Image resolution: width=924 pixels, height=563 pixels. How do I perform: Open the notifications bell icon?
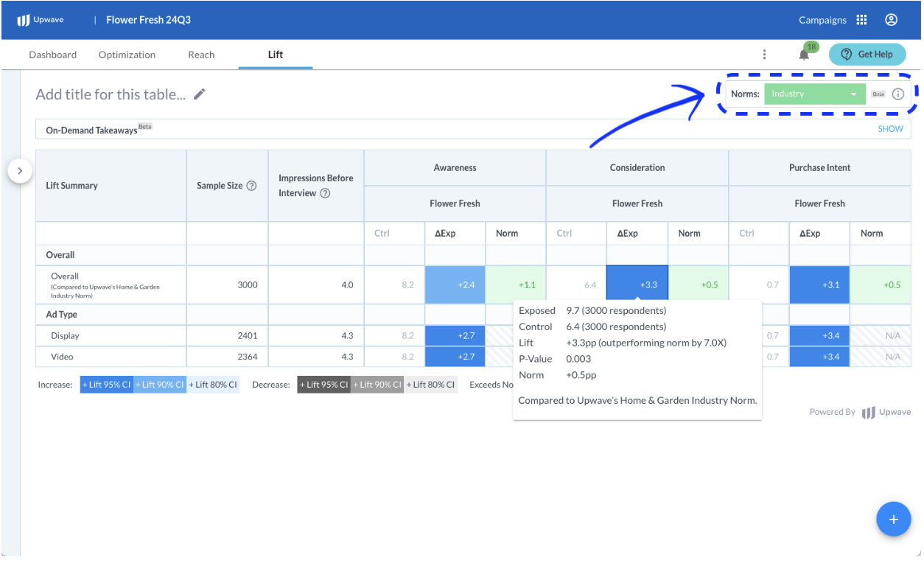coord(804,55)
